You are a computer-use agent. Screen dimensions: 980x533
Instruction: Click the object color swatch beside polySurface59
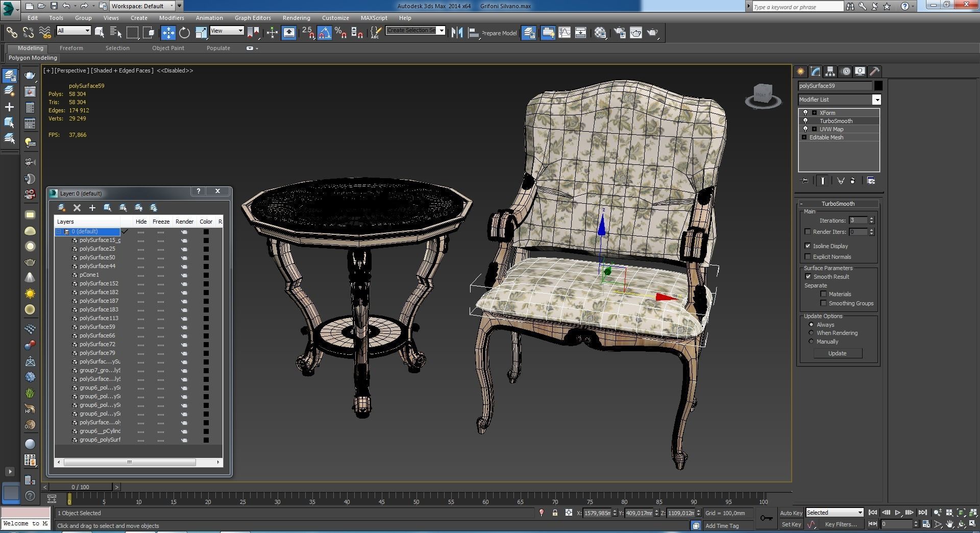[878, 86]
